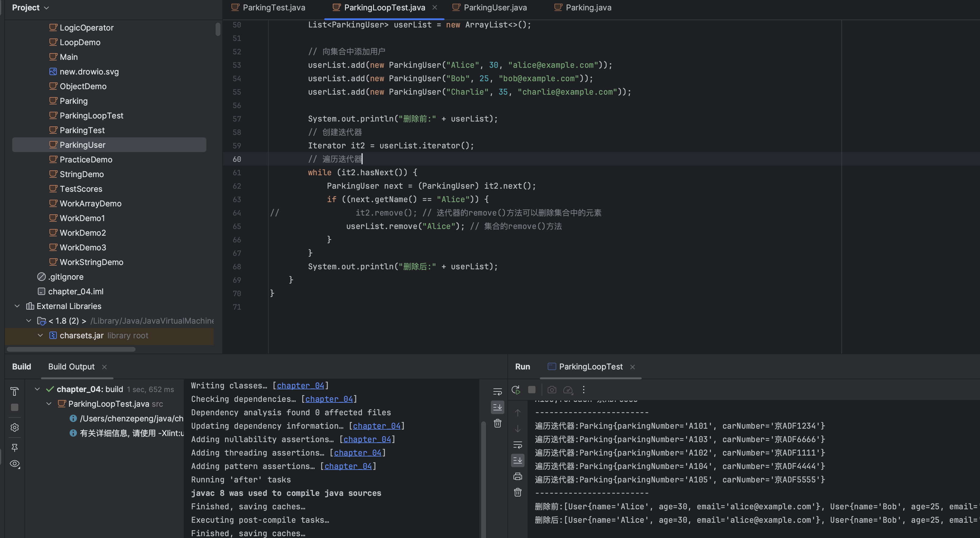980x538 pixels.
Task: Click the Project tree vertical scrollbar
Action: point(218,29)
